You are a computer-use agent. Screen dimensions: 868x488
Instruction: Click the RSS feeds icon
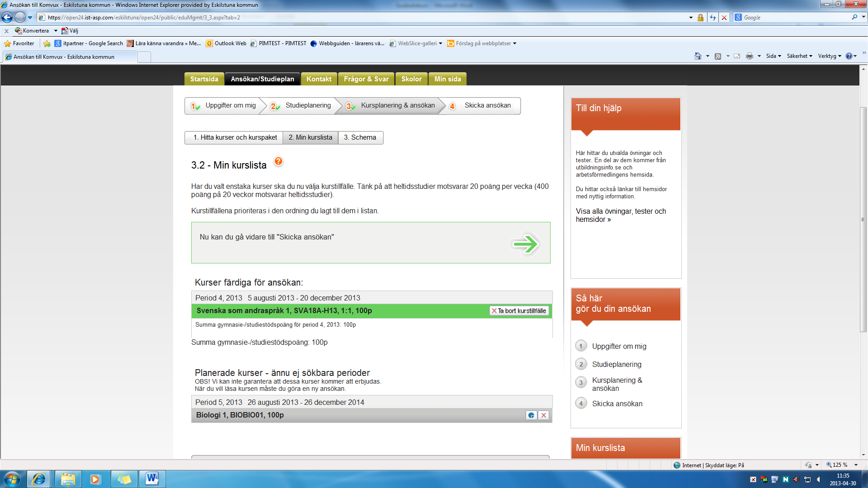718,56
